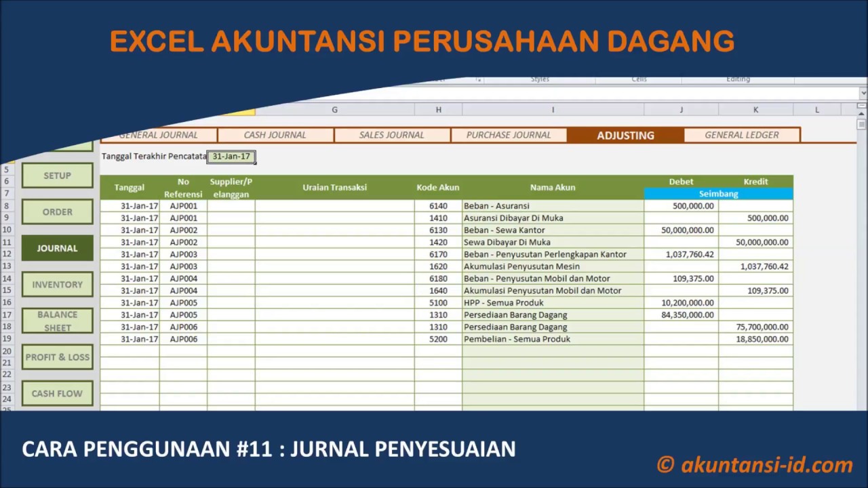868x488 pixels.
Task: Select the credit amount 18,850,000.00
Action: tap(755, 339)
